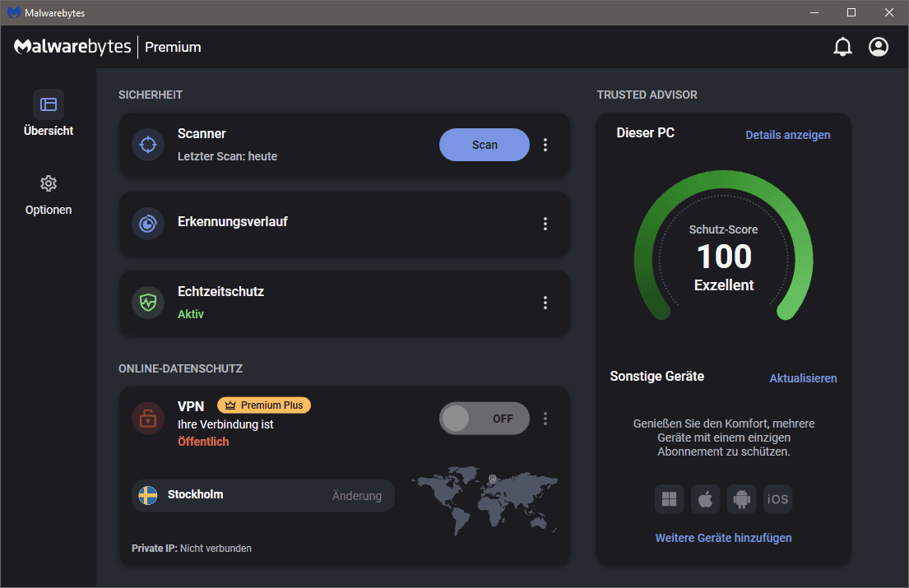Click the Apple macOS device icon
Image resolution: width=909 pixels, height=588 pixels.
[706, 499]
